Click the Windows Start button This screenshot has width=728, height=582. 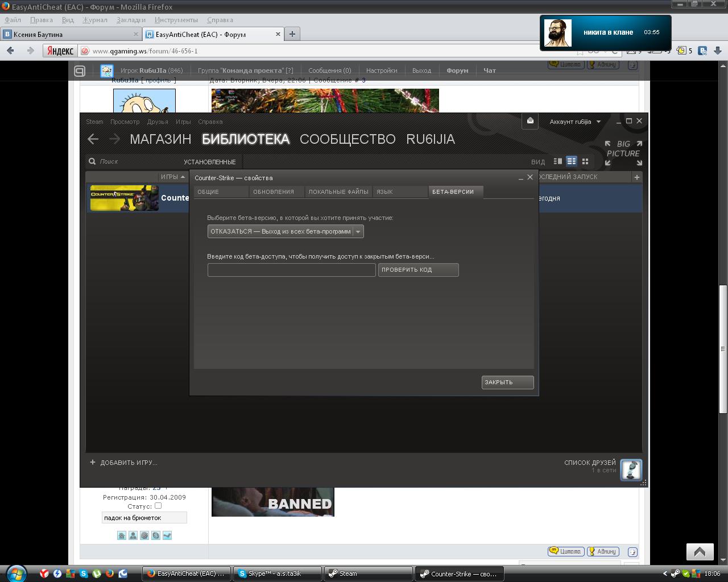tap(16, 573)
